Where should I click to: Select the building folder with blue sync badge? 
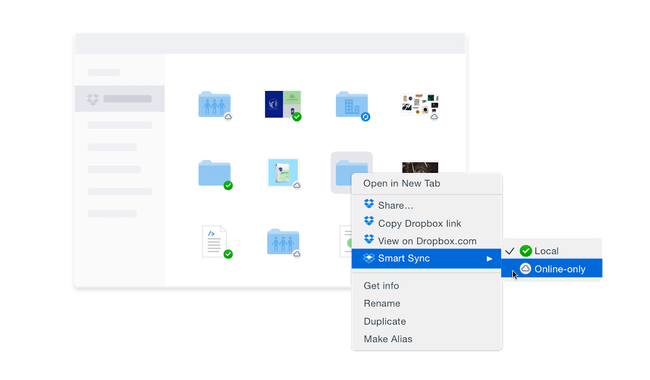(x=352, y=104)
